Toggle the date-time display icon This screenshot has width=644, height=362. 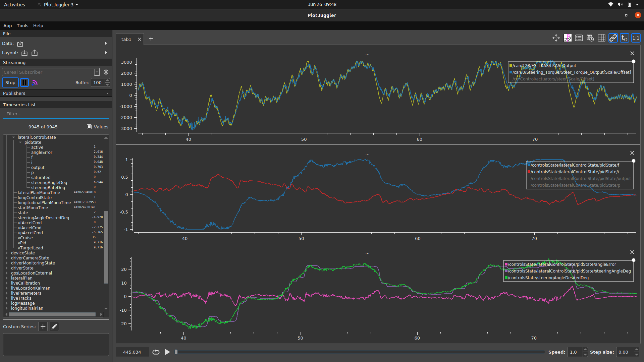pyautogui.click(x=590, y=38)
